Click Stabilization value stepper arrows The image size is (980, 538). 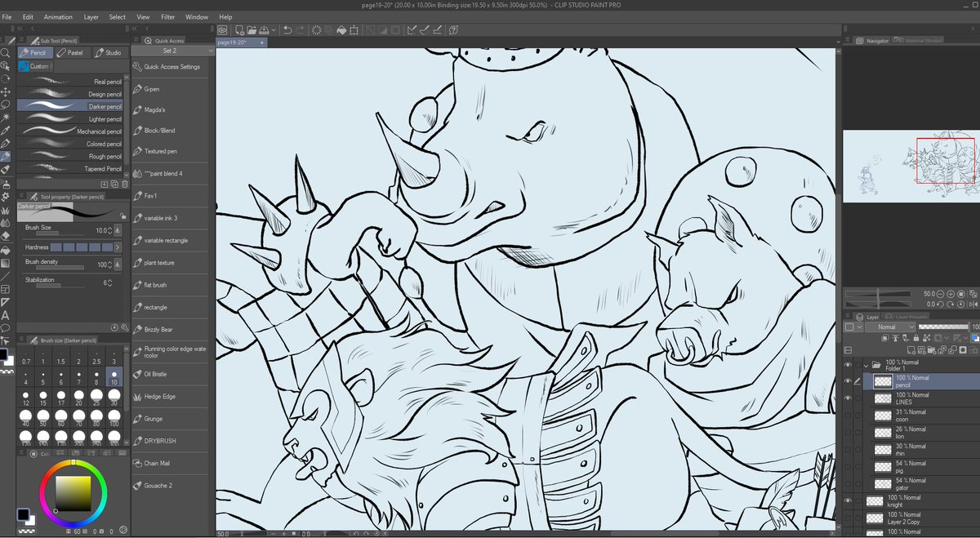click(110, 282)
